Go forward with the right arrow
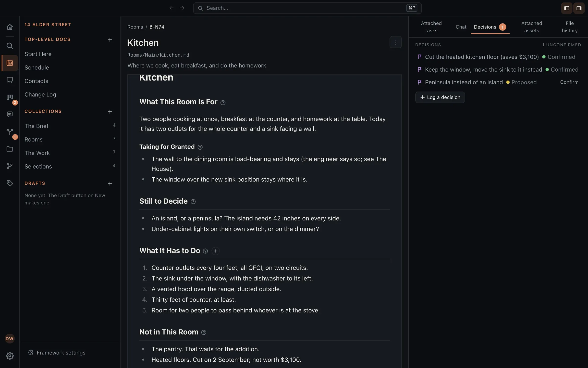 click(182, 8)
